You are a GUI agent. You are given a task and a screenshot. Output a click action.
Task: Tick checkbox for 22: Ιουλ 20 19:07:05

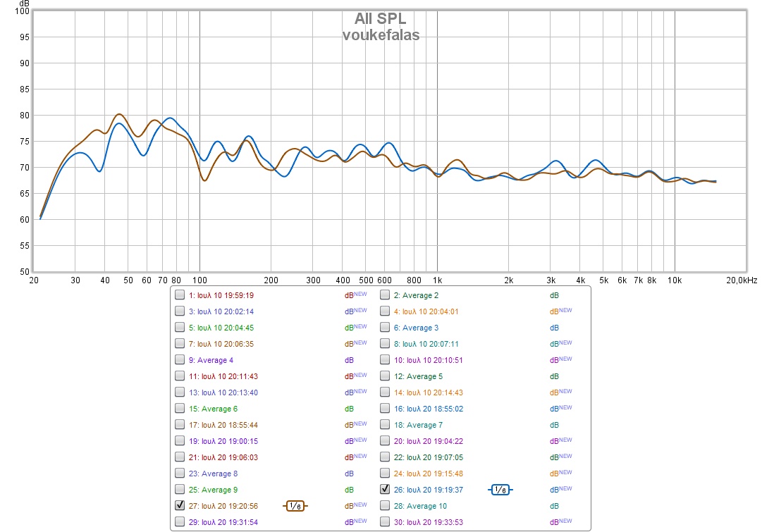coord(385,457)
